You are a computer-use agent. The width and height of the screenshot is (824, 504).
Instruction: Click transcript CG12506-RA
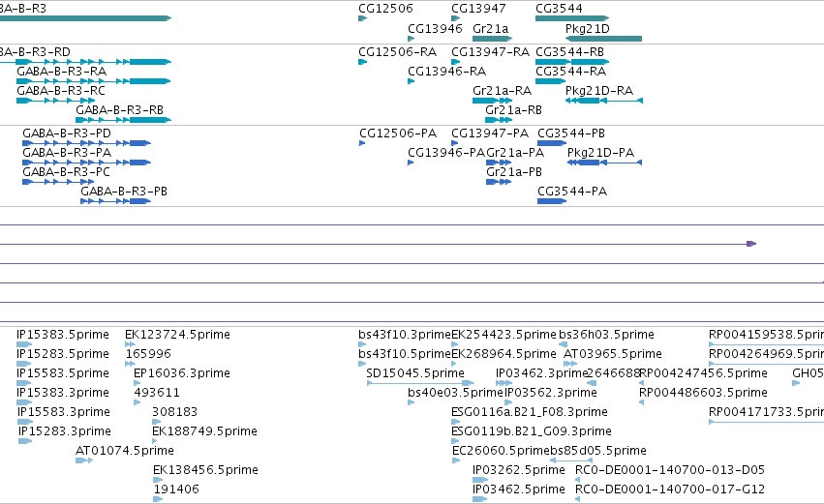click(397, 52)
